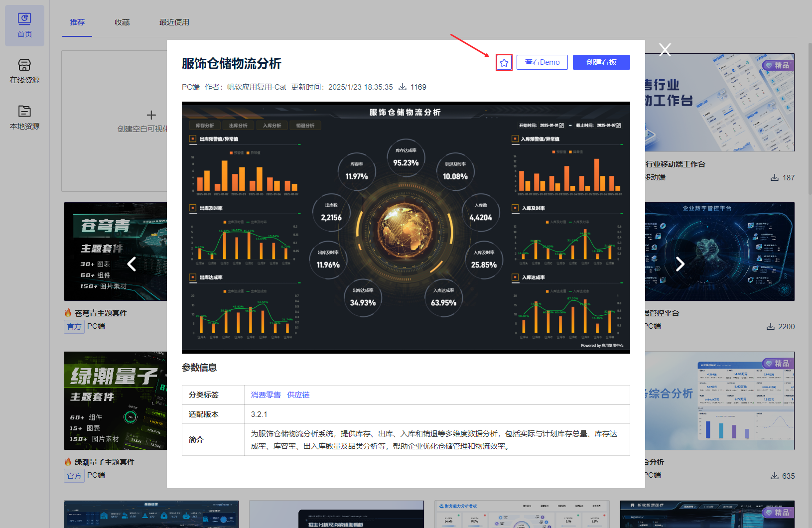812x528 pixels.
Task: Open the 绿潮量子主题套件 thumbnail
Action: pyautogui.click(x=116, y=401)
